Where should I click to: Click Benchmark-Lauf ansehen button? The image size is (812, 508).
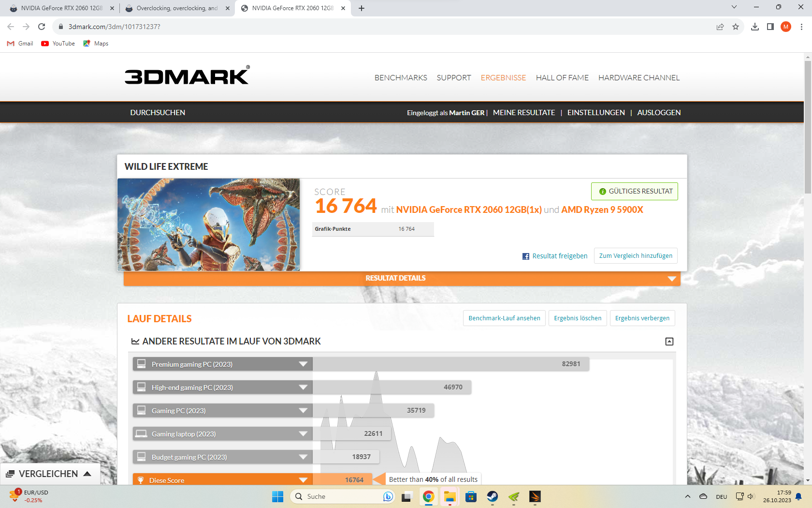coord(504,318)
